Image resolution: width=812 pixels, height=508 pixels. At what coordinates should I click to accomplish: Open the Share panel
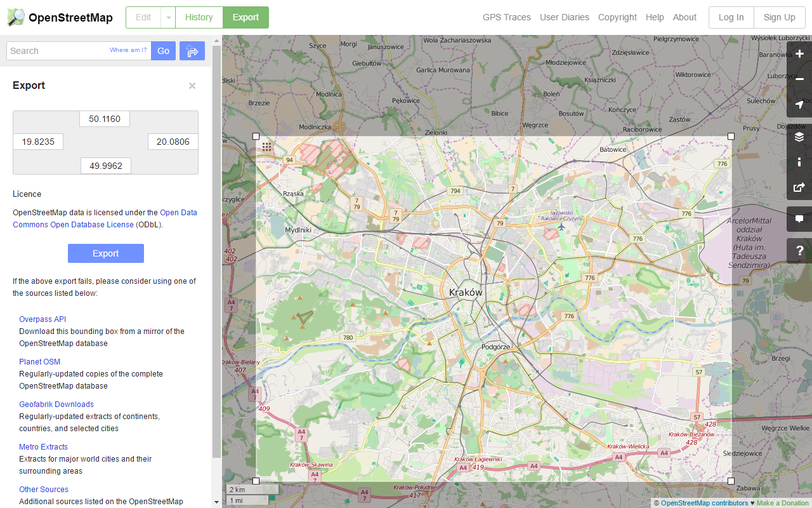[x=799, y=187]
